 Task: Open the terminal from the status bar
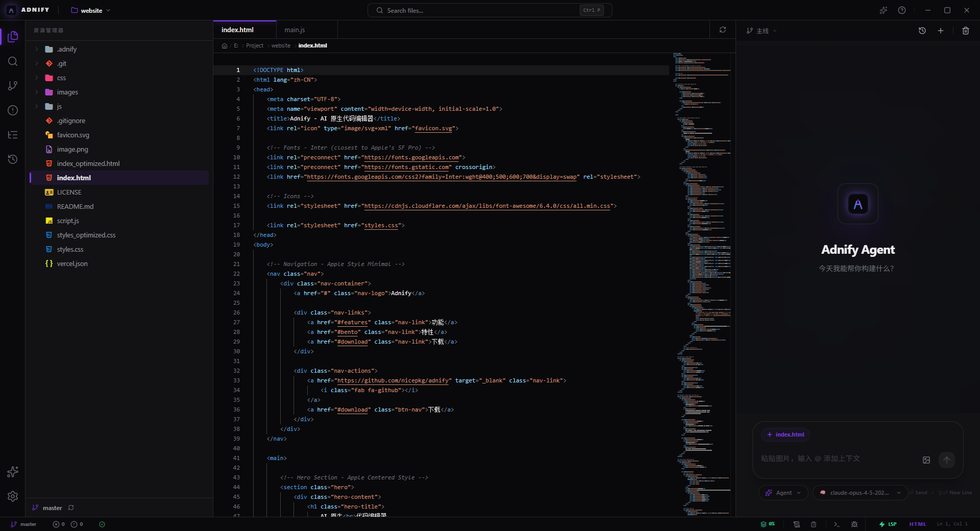point(837,524)
